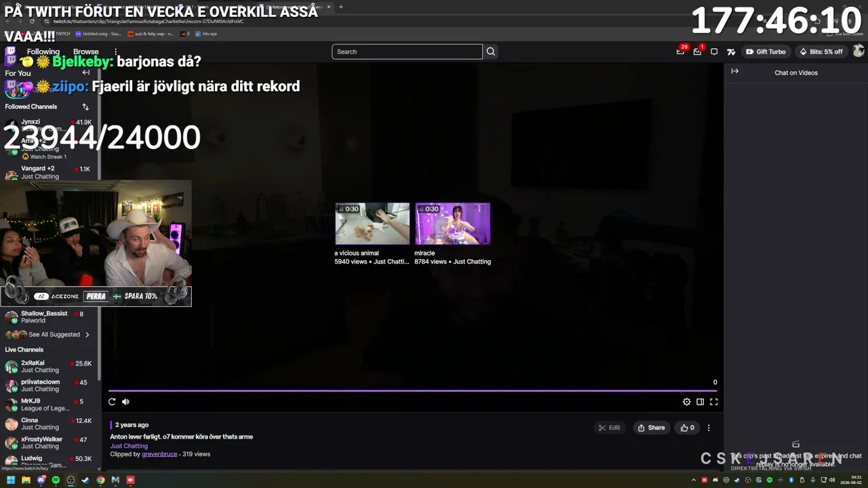
Task: Click the Bits: 5% off button
Action: coord(821,52)
